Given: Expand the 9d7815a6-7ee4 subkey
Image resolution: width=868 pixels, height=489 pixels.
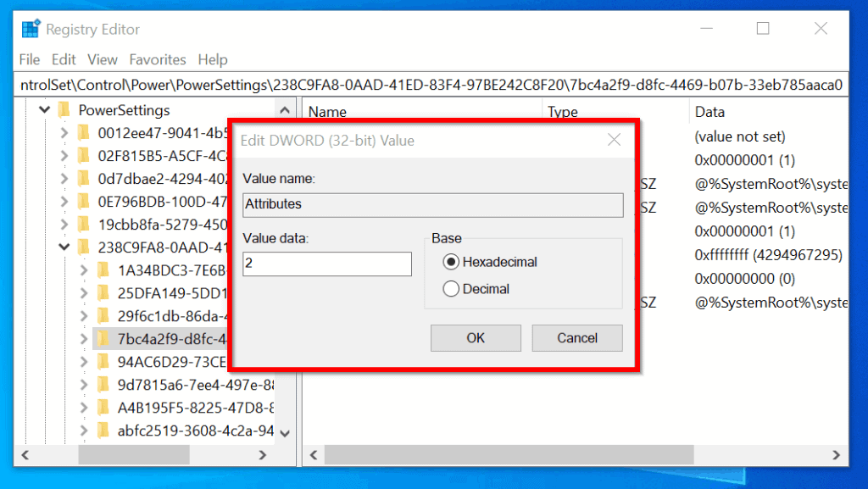Looking at the screenshot, I should point(84,385).
